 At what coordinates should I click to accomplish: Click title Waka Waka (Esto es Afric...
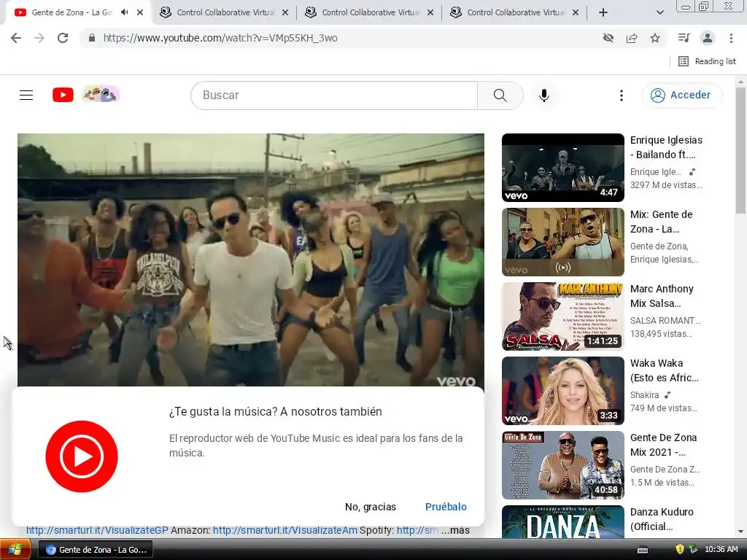tap(664, 370)
